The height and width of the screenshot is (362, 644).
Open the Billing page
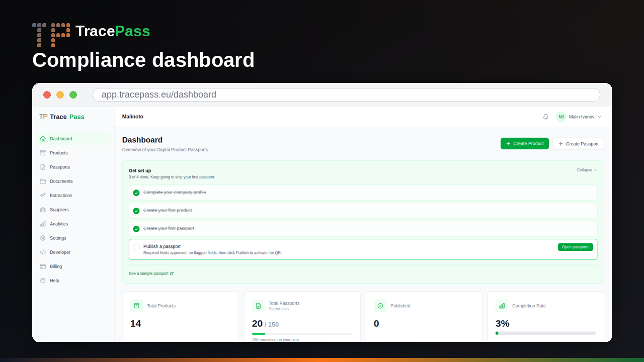[x=73, y=266]
